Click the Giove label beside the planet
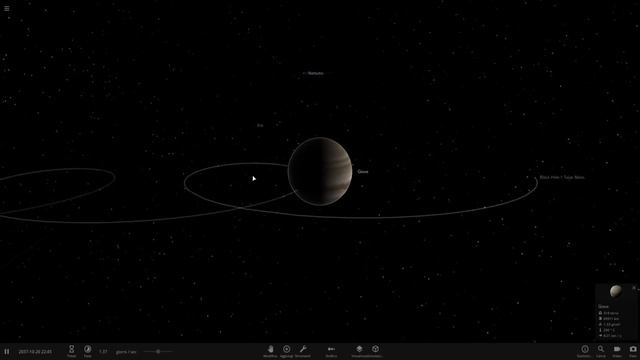The width and height of the screenshot is (640, 360). [x=363, y=172]
